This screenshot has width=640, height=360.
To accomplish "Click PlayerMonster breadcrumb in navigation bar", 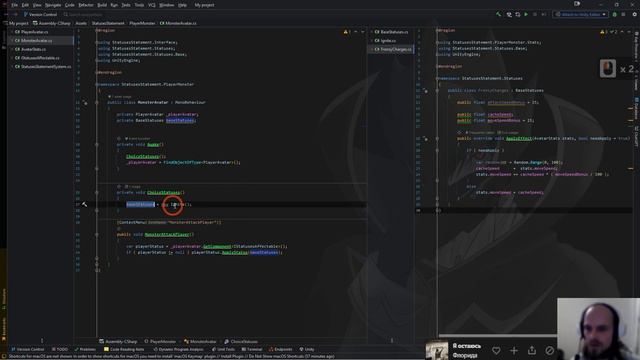I will tap(142, 23).
